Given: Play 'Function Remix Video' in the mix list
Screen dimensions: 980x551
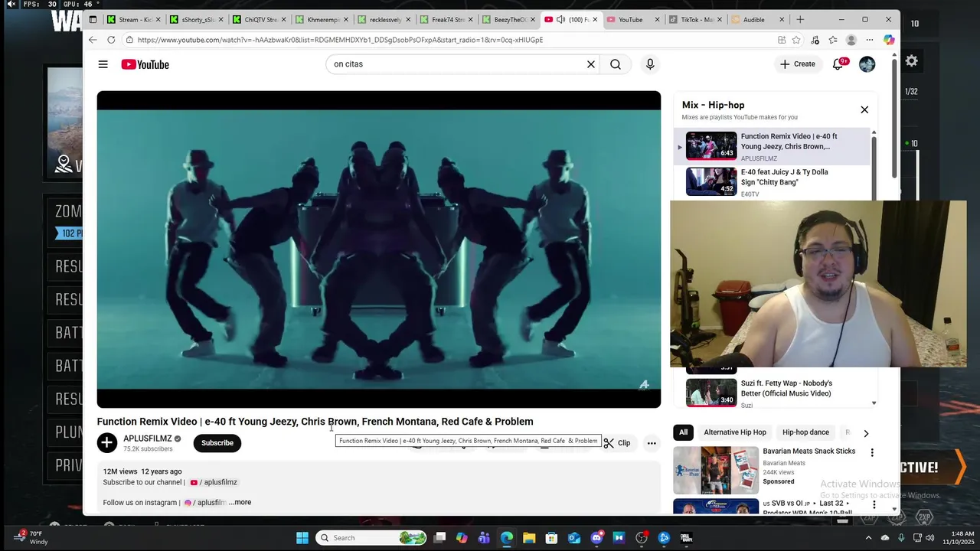Looking at the screenshot, I should tap(772, 146).
